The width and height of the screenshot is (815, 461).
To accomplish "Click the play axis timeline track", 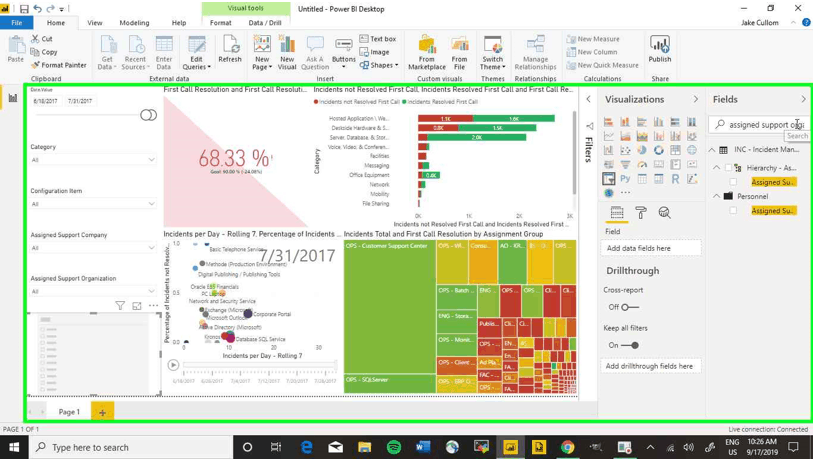I will click(259, 365).
